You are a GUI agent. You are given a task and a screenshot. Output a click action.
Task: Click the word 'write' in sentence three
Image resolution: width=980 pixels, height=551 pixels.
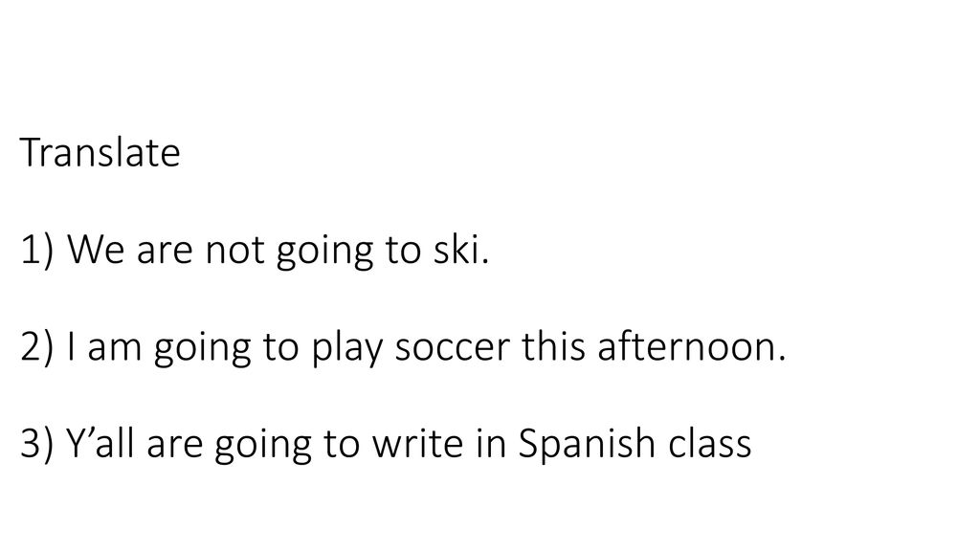419,443
